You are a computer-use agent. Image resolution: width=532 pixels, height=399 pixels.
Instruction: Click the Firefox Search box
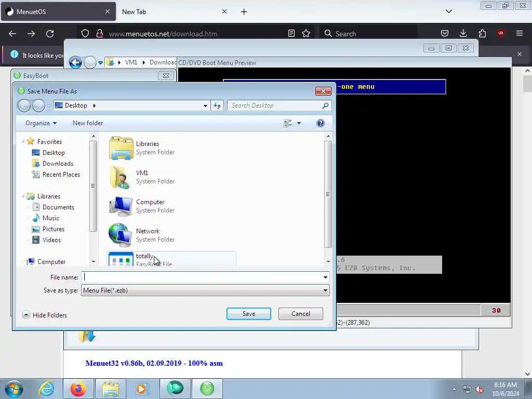tap(368, 34)
